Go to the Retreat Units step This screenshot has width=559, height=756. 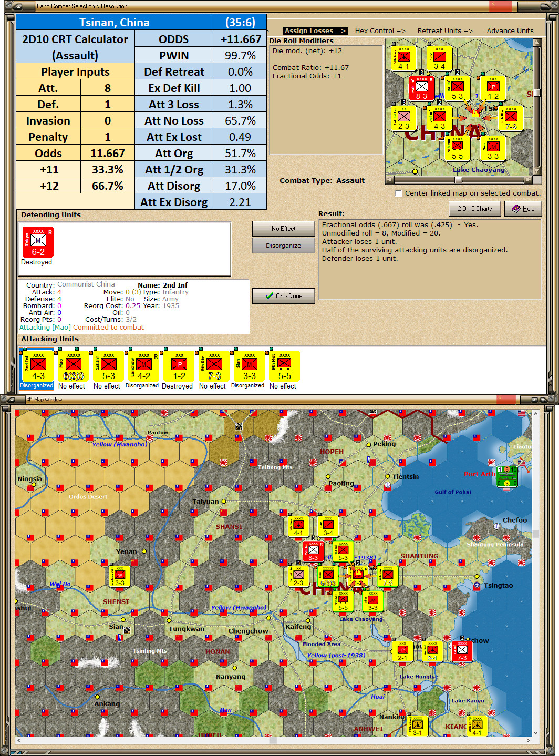(x=445, y=31)
